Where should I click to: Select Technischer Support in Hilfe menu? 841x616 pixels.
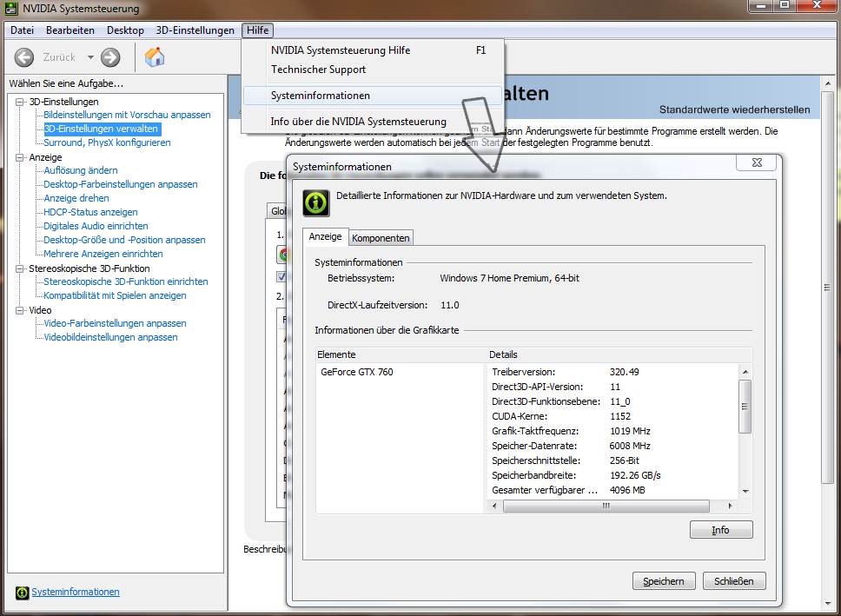pos(318,70)
